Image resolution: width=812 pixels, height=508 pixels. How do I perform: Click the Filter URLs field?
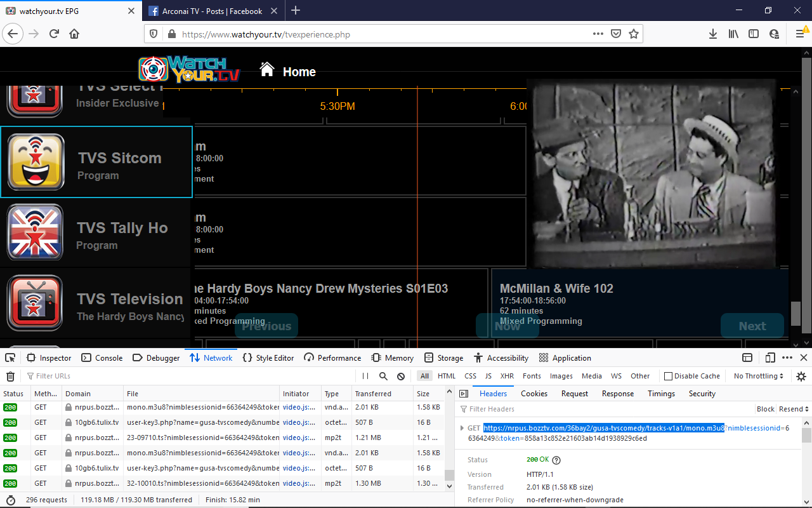pos(189,376)
